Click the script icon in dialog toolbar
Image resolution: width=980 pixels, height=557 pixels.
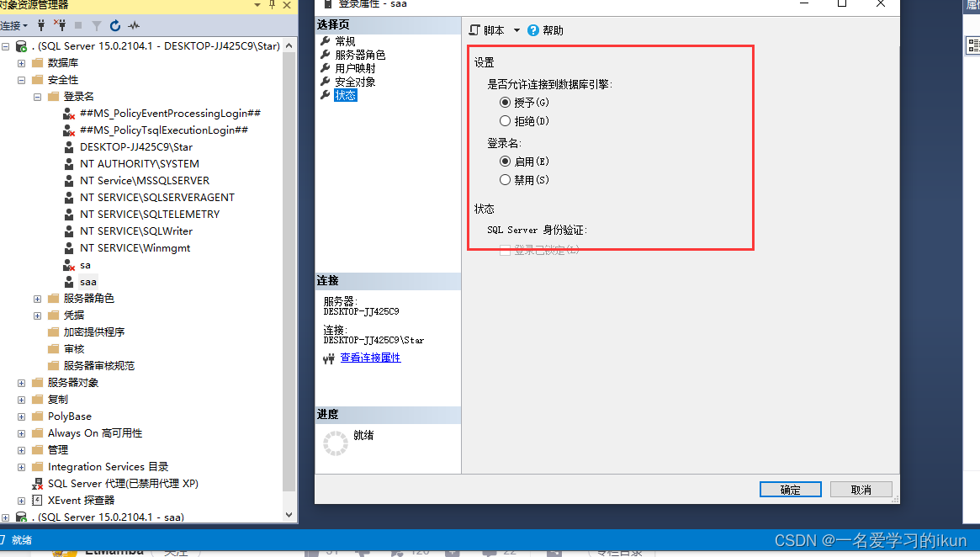[x=475, y=30]
